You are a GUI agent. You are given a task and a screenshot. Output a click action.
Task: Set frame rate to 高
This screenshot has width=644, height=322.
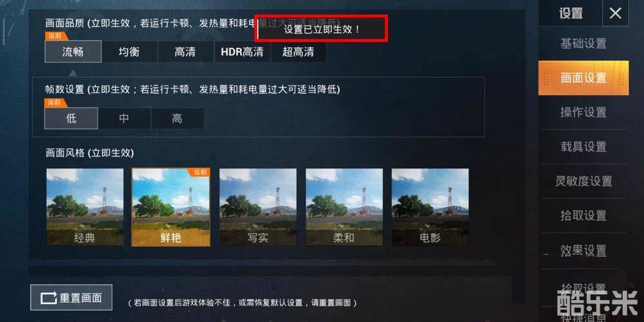tap(177, 118)
